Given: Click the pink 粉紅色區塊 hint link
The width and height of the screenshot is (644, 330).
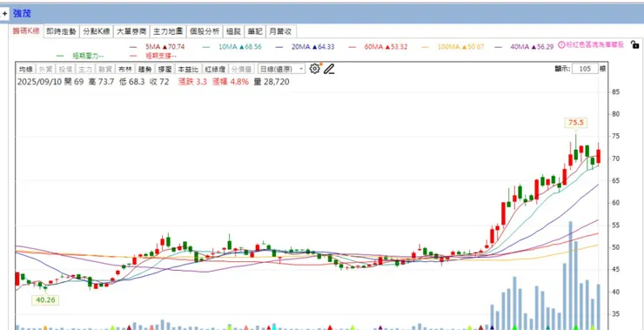Looking at the screenshot, I should [594, 44].
